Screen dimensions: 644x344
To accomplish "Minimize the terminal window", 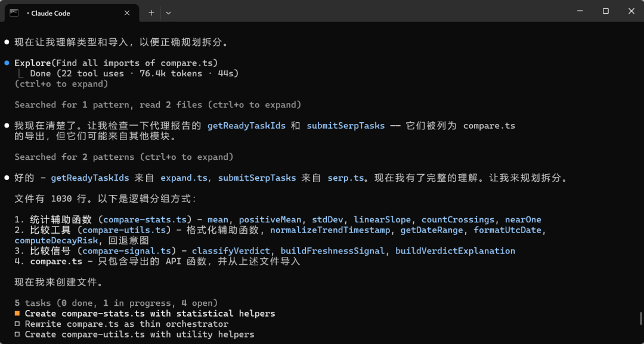I will pos(578,11).
